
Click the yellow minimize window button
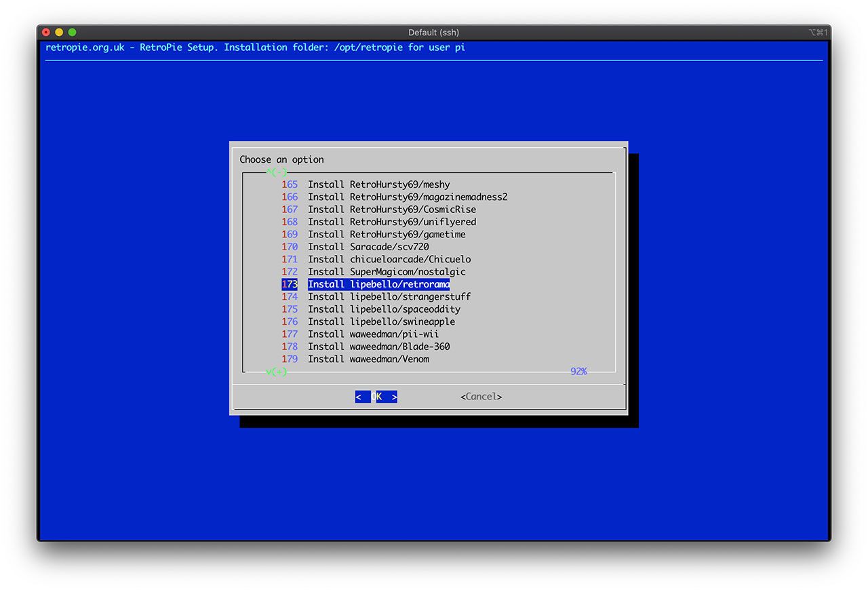pyautogui.click(x=59, y=33)
